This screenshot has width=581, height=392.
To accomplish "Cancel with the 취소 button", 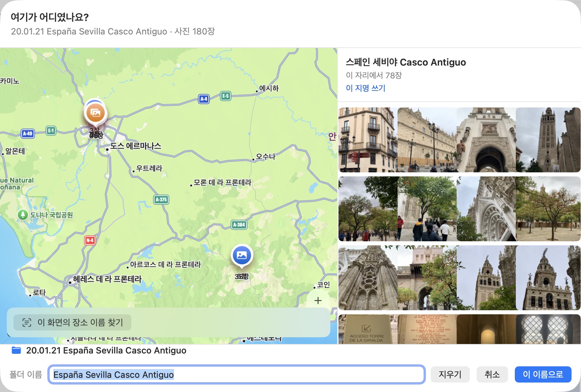I will pos(492,374).
